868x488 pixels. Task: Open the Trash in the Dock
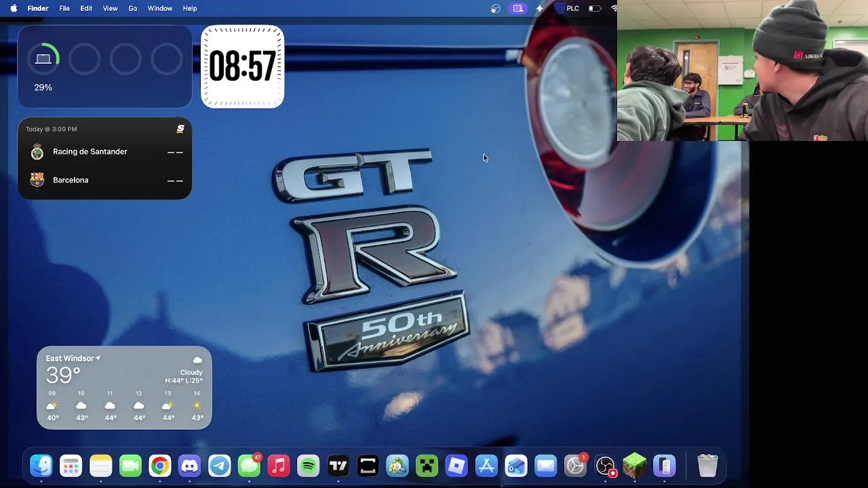(707, 466)
